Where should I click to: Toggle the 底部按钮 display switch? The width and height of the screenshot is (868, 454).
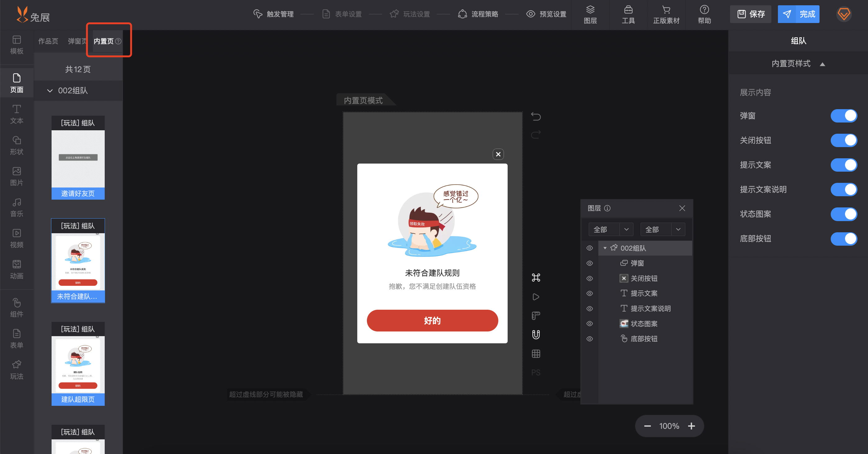[844, 239]
